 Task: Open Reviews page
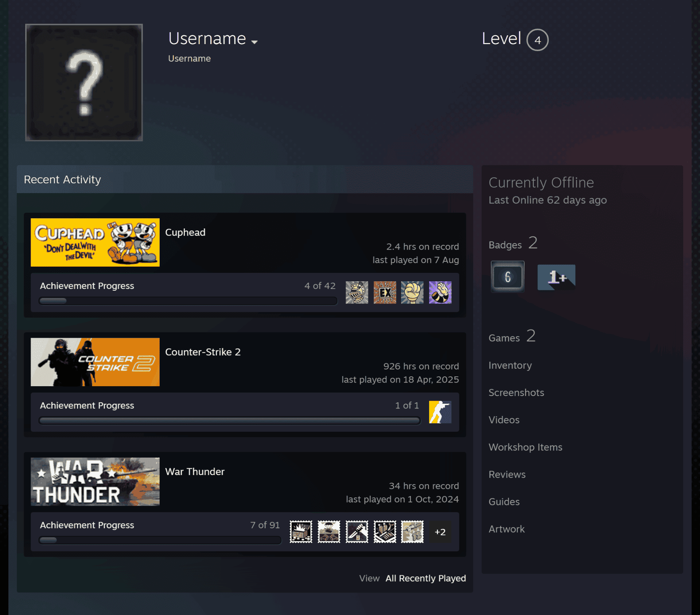point(507,474)
